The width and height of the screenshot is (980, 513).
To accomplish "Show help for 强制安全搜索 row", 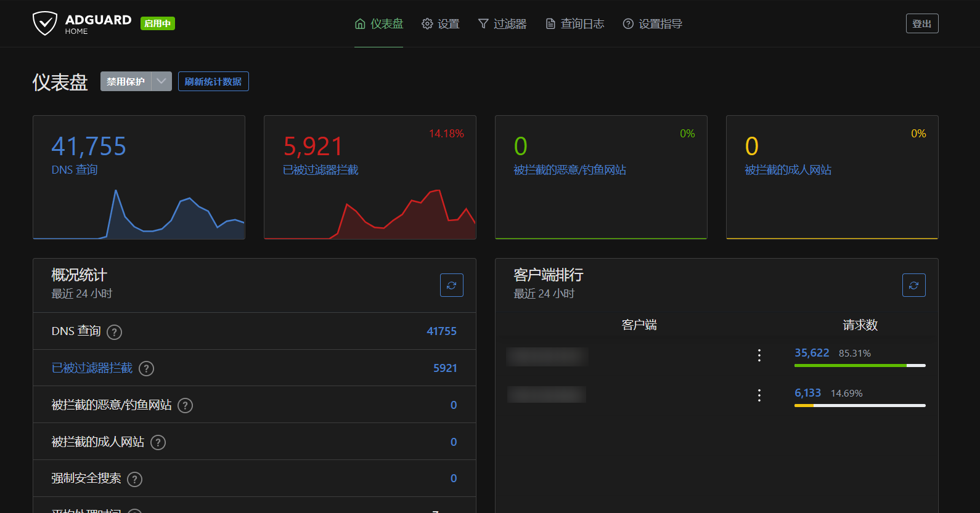I will (134, 480).
